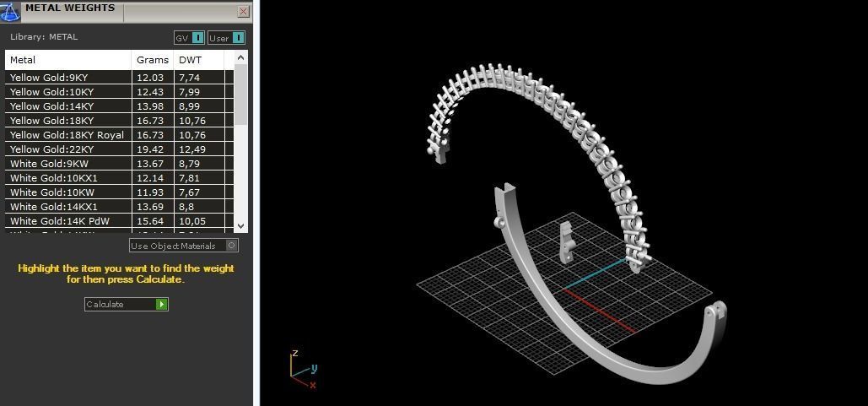The width and height of the screenshot is (868, 406).
Task: Select White Gold:10KW row
Action: click(x=120, y=192)
